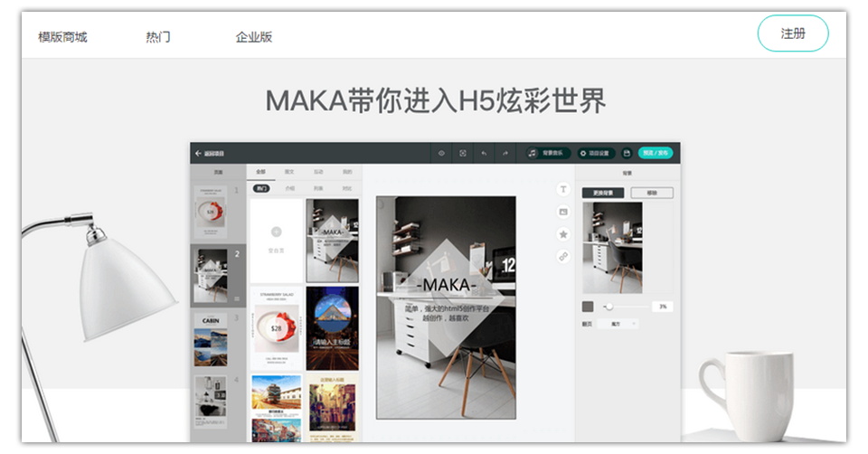This screenshot has width=868, height=454.
Task: Select the 介绍 filter under templates
Action: [290, 189]
